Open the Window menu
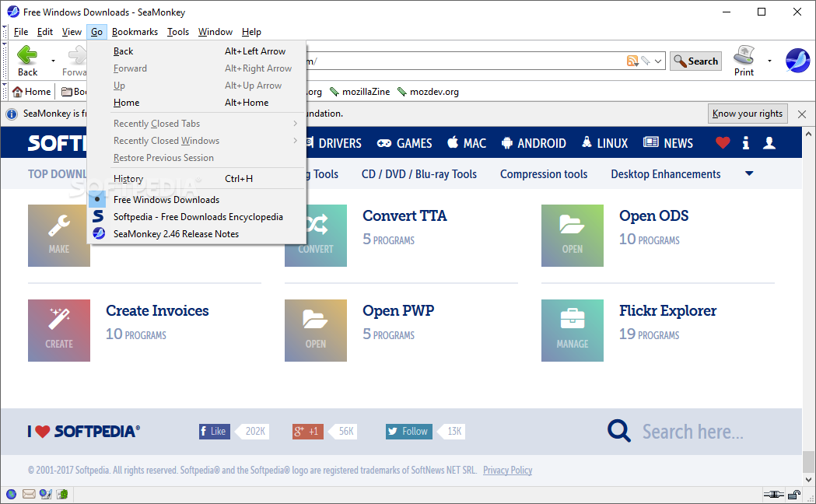This screenshot has width=816, height=504. 215,32
